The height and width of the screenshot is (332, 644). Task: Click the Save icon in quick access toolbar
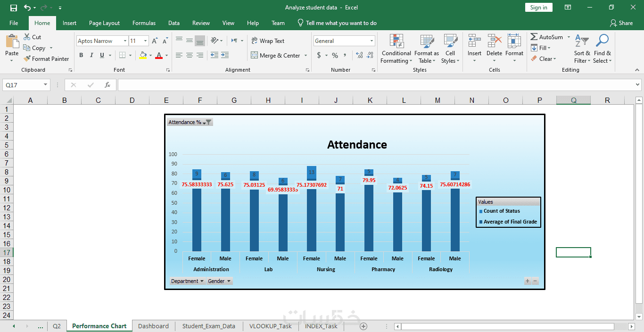13,8
